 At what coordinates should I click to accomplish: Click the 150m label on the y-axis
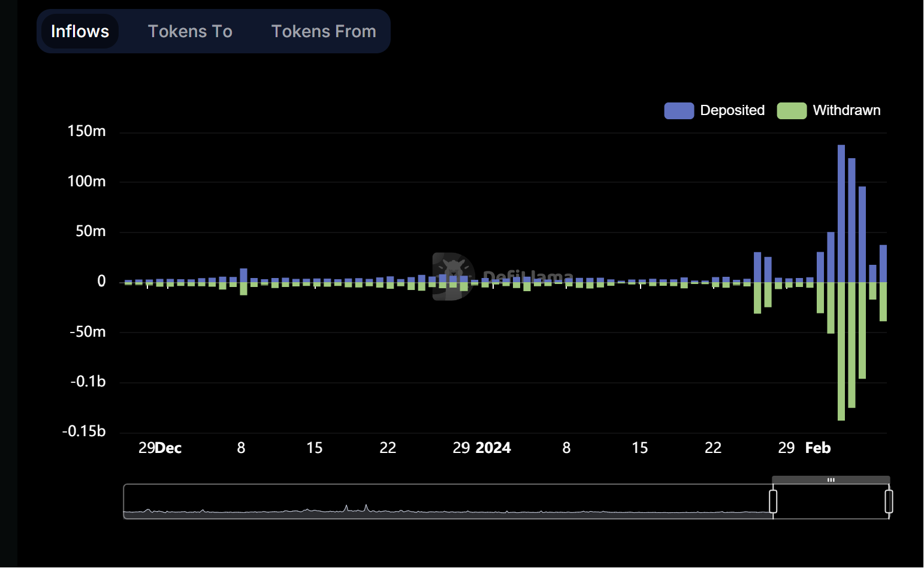point(86,131)
